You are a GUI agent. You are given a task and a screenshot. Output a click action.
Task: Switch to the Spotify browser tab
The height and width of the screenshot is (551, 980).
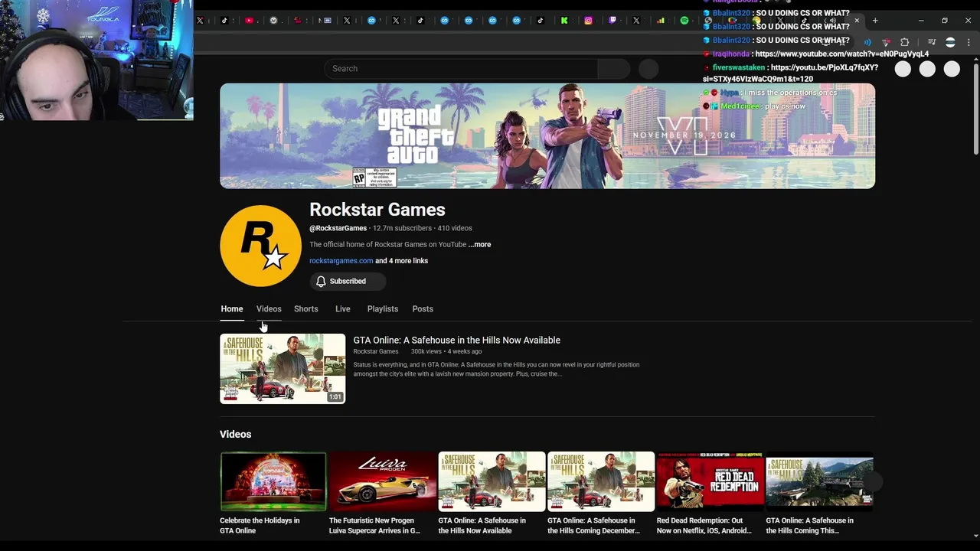click(x=684, y=21)
